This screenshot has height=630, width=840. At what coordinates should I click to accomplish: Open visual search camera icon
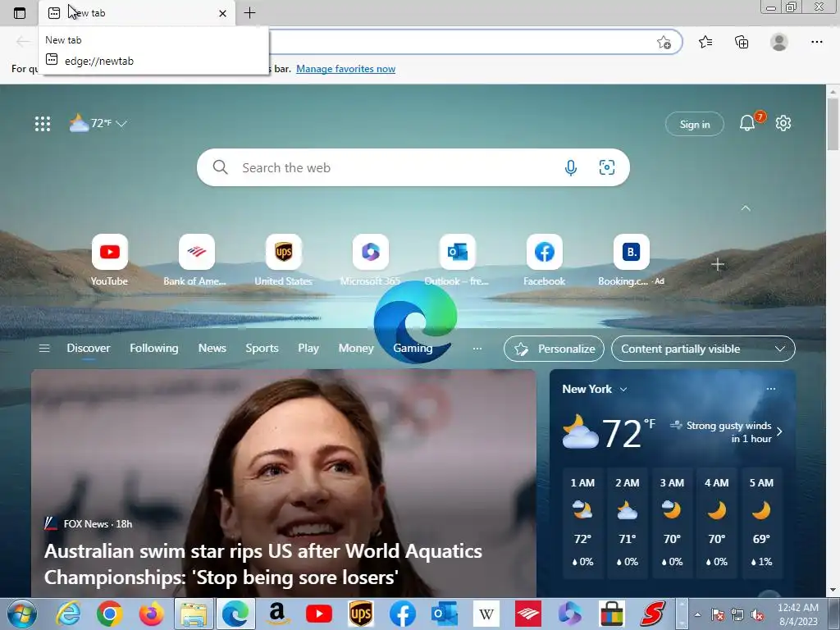click(x=606, y=167)
